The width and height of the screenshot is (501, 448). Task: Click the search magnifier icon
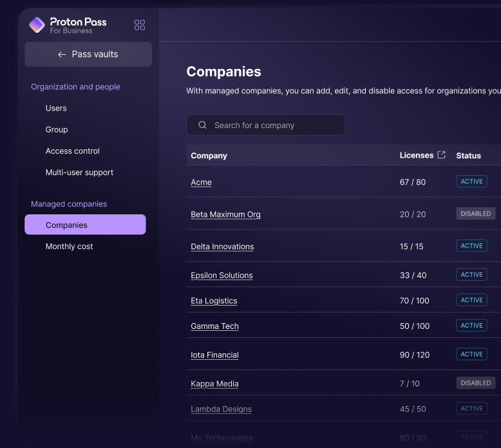pos(202,125)
